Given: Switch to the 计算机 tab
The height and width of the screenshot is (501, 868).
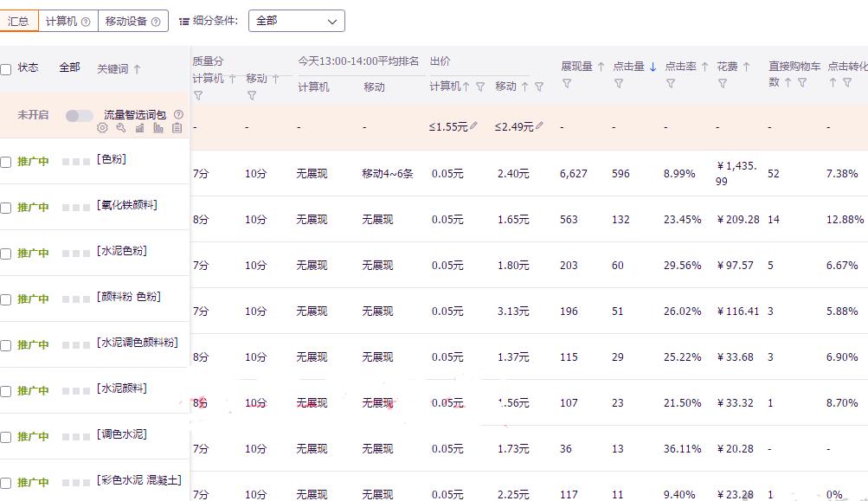Looking at the screenshot, I should (x=68, y=21).
